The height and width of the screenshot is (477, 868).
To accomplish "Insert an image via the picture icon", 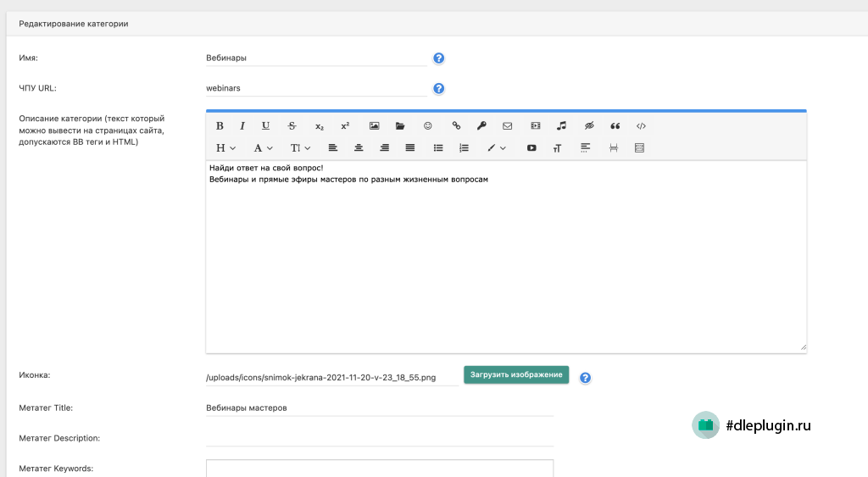I will (374, 126).
